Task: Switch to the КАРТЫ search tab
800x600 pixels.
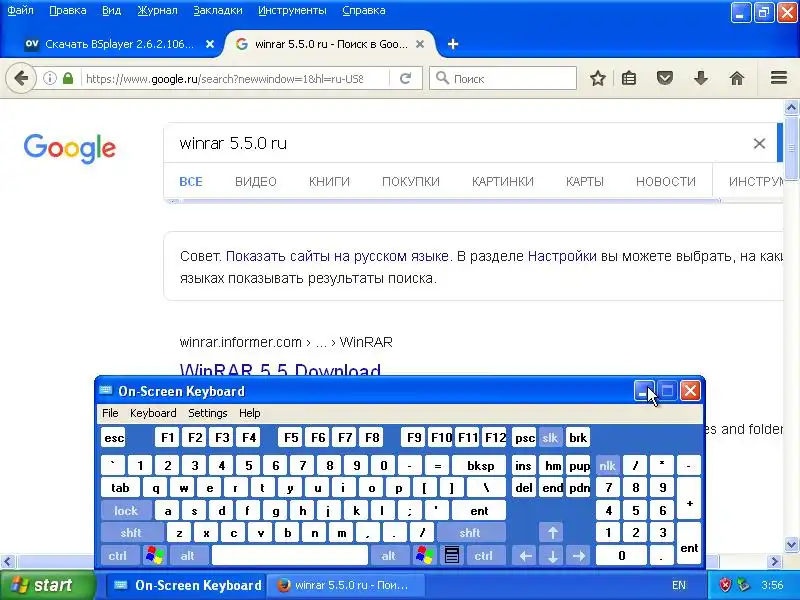Action: [x=585, y=182]
